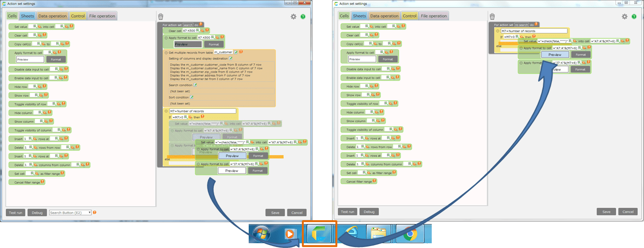Screen dimensions: 644x248
Task: Click the Windows Start orb
Action: point(261,234)
